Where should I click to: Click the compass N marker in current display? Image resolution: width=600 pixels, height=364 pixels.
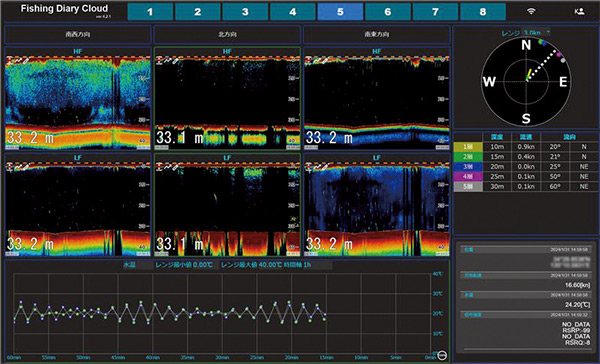526,46
